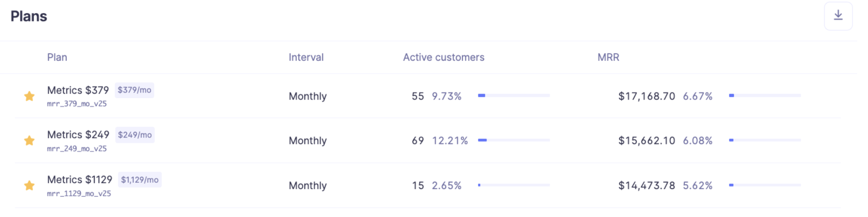Sort table by Interval column
The image size is (868, 217).
[x=306, y=57]
